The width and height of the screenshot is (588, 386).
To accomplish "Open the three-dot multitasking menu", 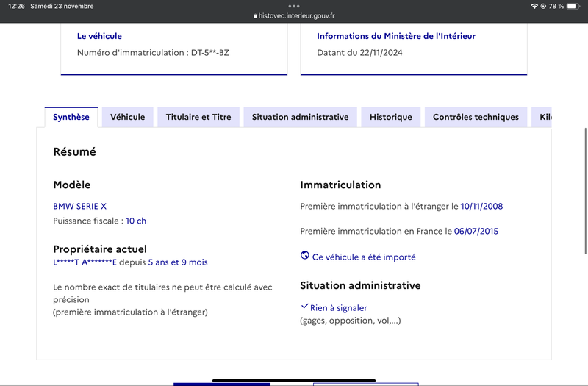I will [x=294, y=6].
